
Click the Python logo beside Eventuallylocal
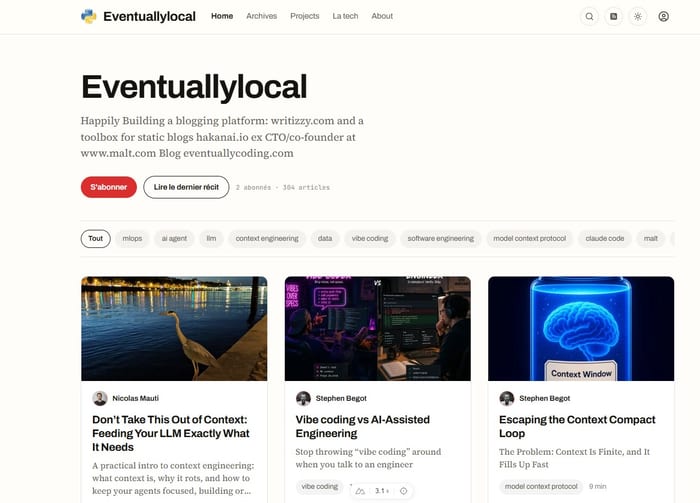[88, 17]
